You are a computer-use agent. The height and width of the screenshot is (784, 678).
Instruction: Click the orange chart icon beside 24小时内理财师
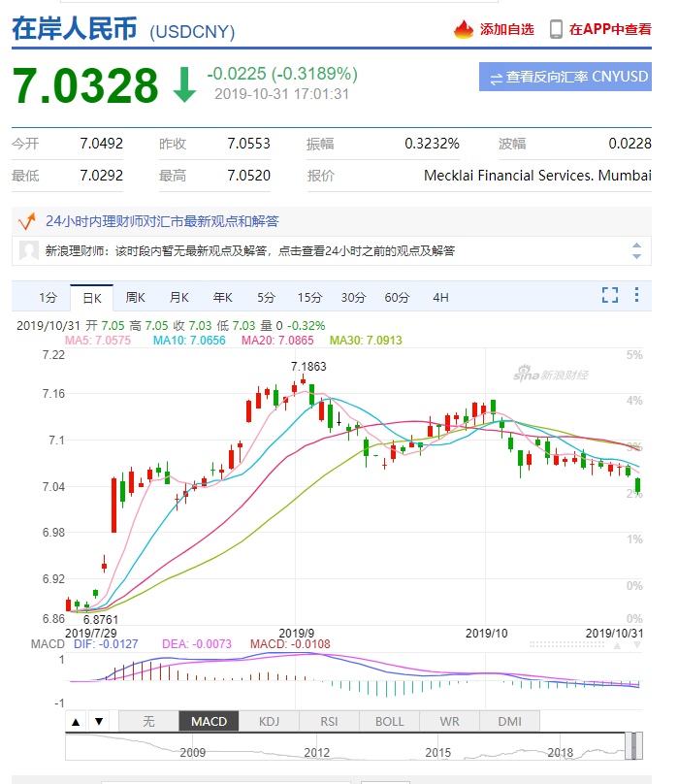27,220
